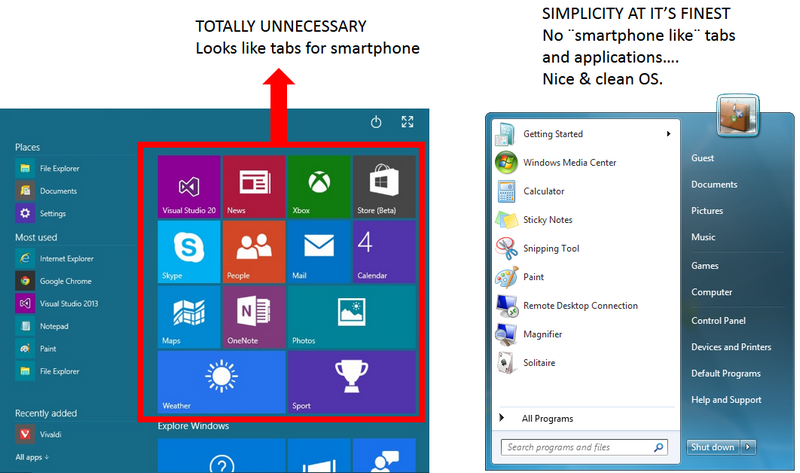
Task: Open Getting Started in Windows 7 menu
Action: coord(586,134)
